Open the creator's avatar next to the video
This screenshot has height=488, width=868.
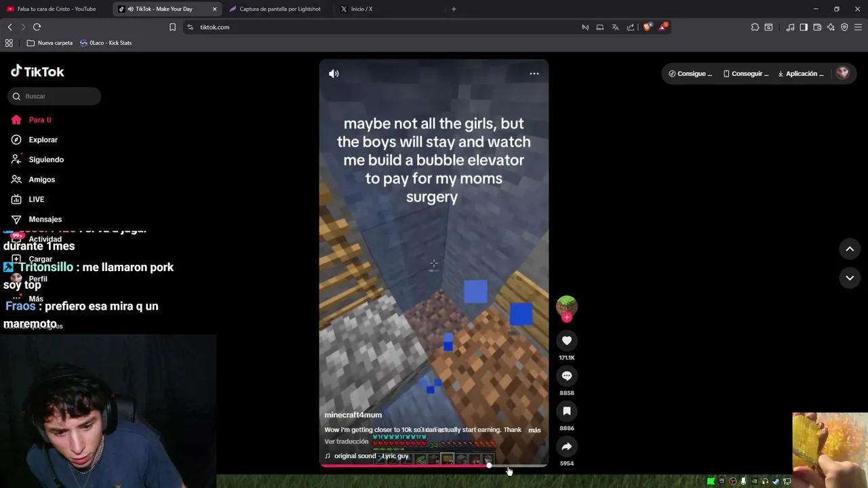coord(567,306)
